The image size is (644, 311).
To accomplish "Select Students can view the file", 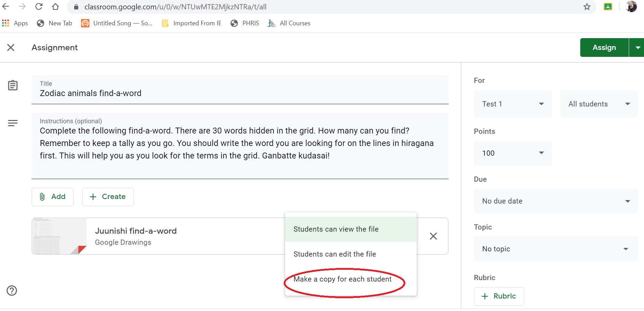I will [x=351, y=229].
